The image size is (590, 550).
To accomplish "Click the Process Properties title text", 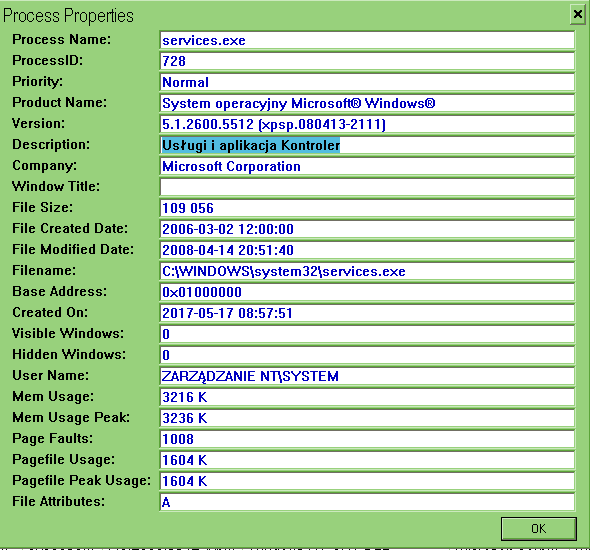I will tap(68, 16).
